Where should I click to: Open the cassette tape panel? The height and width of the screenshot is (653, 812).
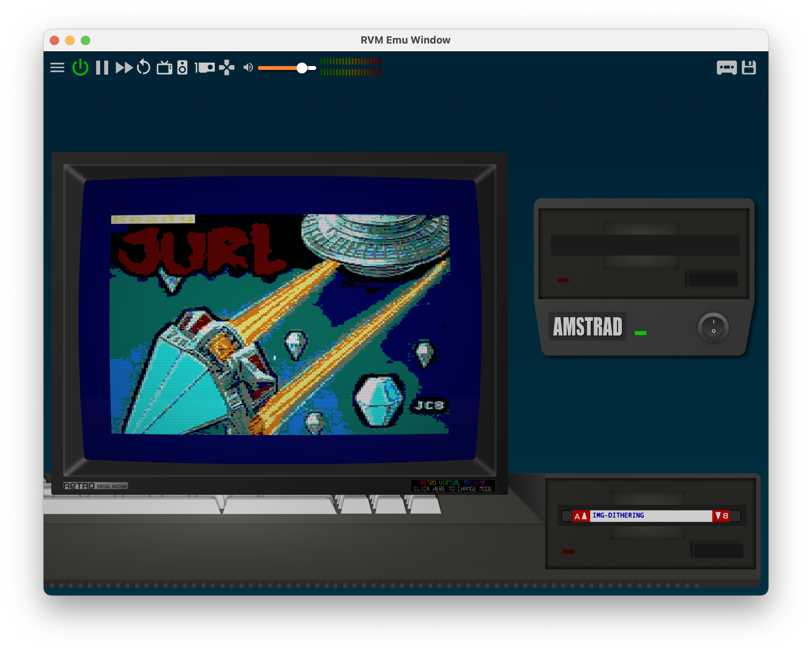pyautogui.click(x=727, y=68)
